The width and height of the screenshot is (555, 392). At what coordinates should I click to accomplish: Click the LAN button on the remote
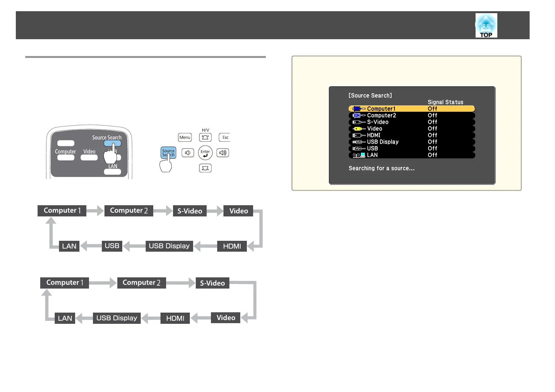click(112, 172)
